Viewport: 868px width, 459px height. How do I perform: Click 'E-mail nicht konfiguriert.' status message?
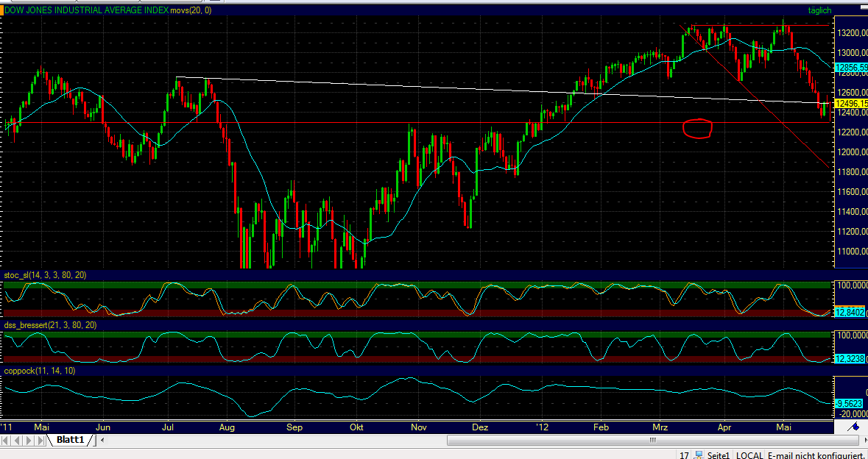[816, 455]
